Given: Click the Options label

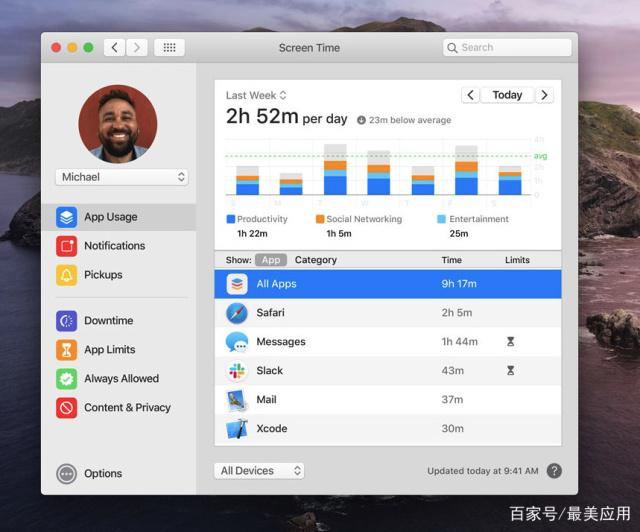Looking at the screenshot, I should [x=103, y=474].
